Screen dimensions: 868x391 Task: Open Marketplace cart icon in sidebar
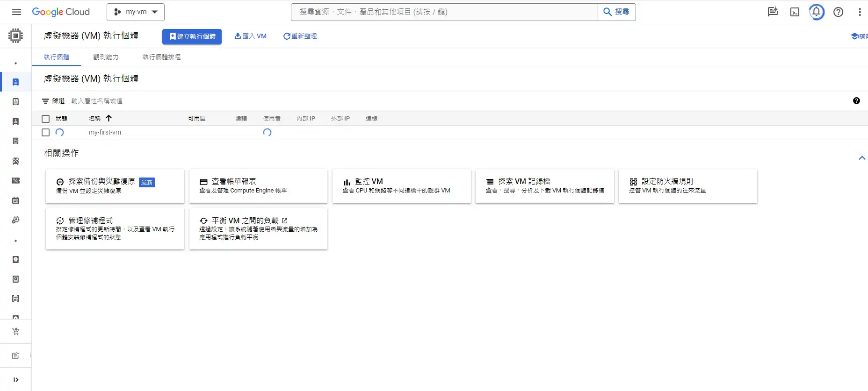pos(15,332)
